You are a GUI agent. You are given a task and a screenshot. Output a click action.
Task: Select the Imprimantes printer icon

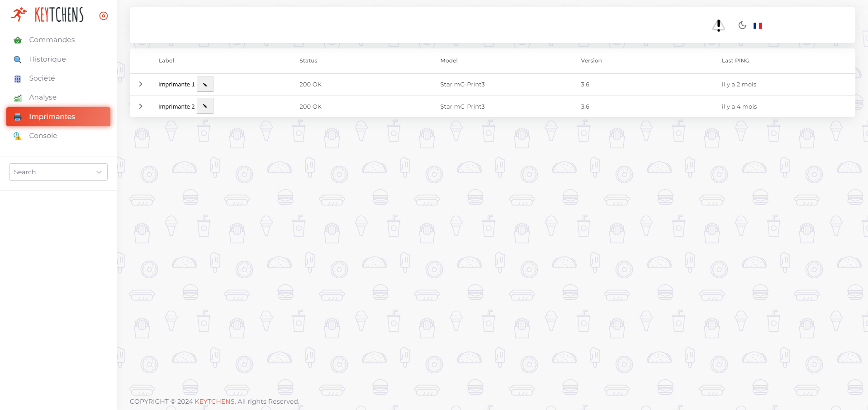pos(18,117)
